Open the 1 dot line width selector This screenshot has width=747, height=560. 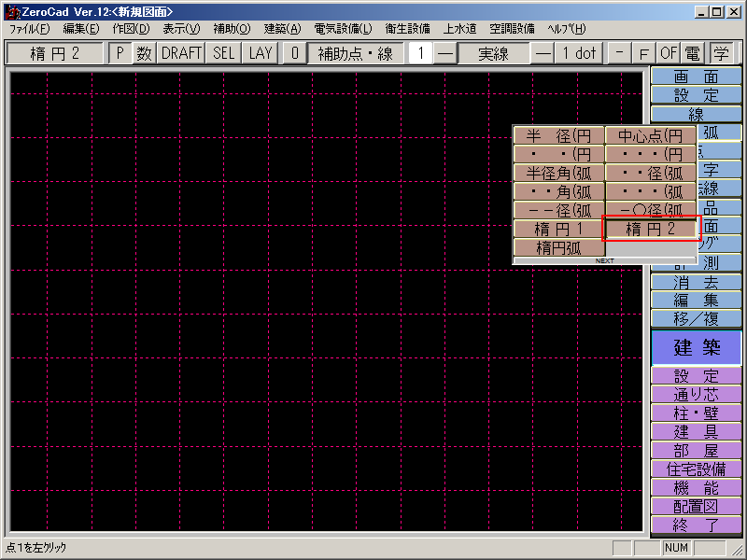coord(579,53)
